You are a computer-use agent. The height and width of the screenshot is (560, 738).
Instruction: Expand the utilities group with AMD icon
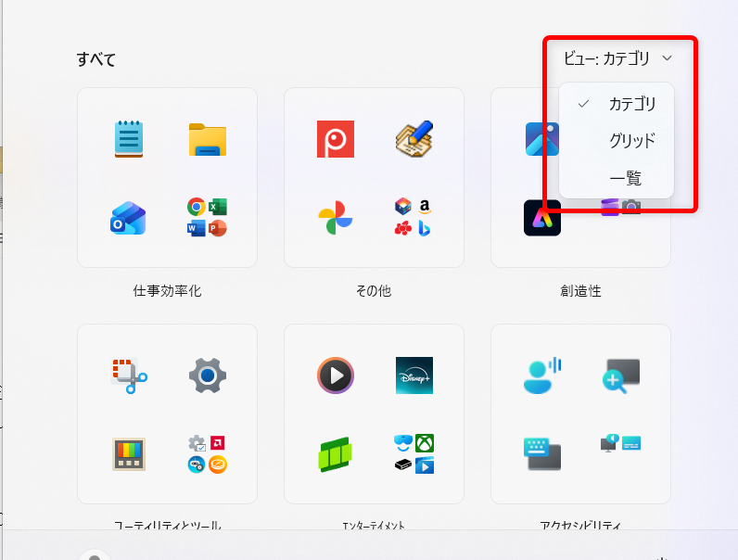point(207,454)
